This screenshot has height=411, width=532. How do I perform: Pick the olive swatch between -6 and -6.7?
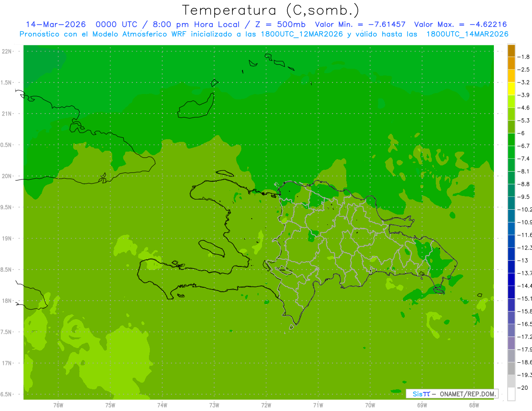511,140
